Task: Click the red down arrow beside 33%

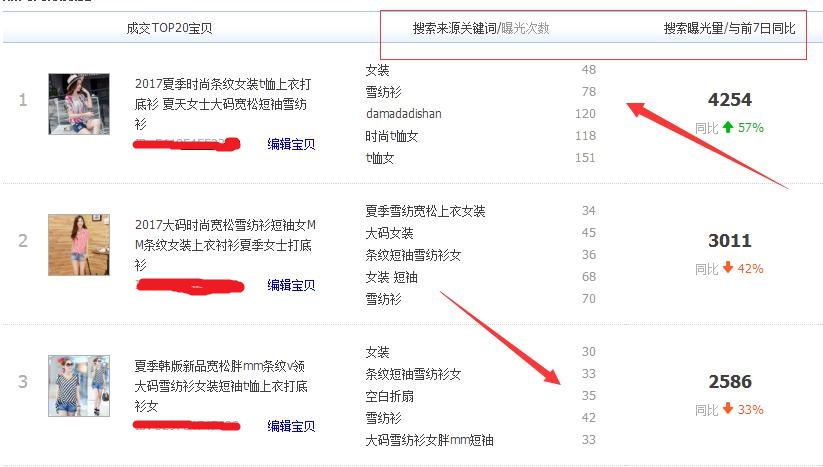Action: pos(728,410)
